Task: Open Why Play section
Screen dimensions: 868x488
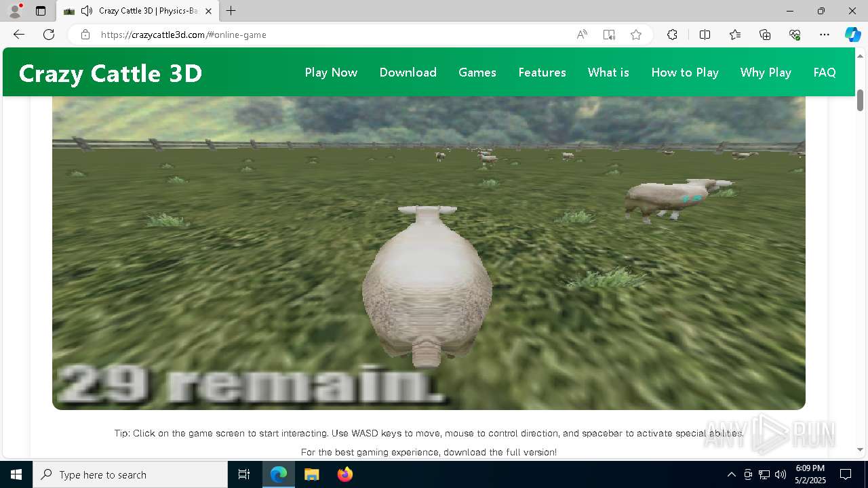Action: (x=766, y=73)
